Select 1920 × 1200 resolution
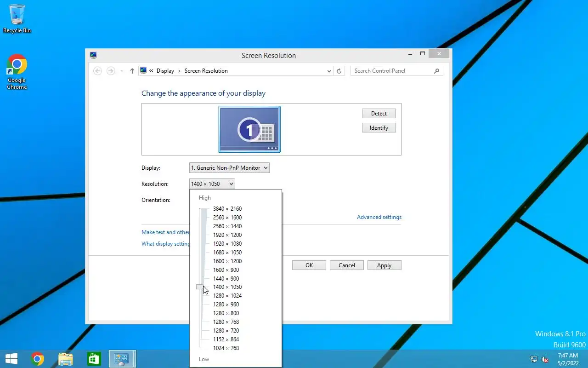 point(227,235)
